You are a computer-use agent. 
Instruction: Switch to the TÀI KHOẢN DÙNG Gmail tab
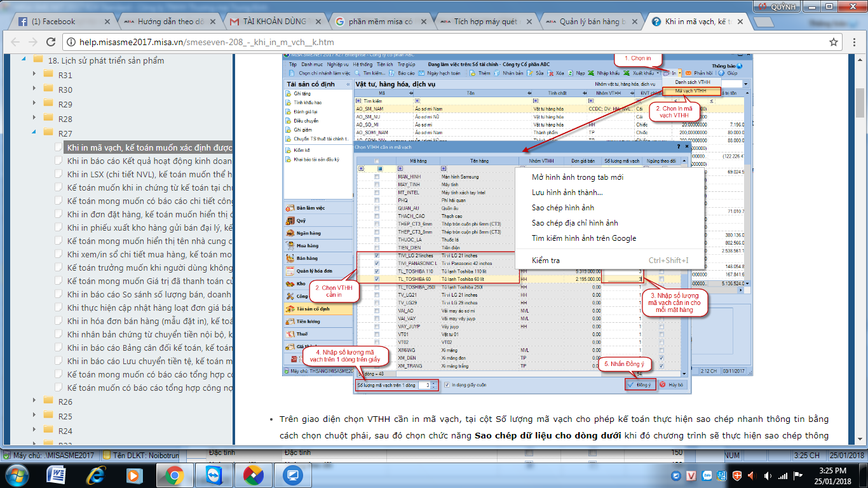tap(273, 21)
